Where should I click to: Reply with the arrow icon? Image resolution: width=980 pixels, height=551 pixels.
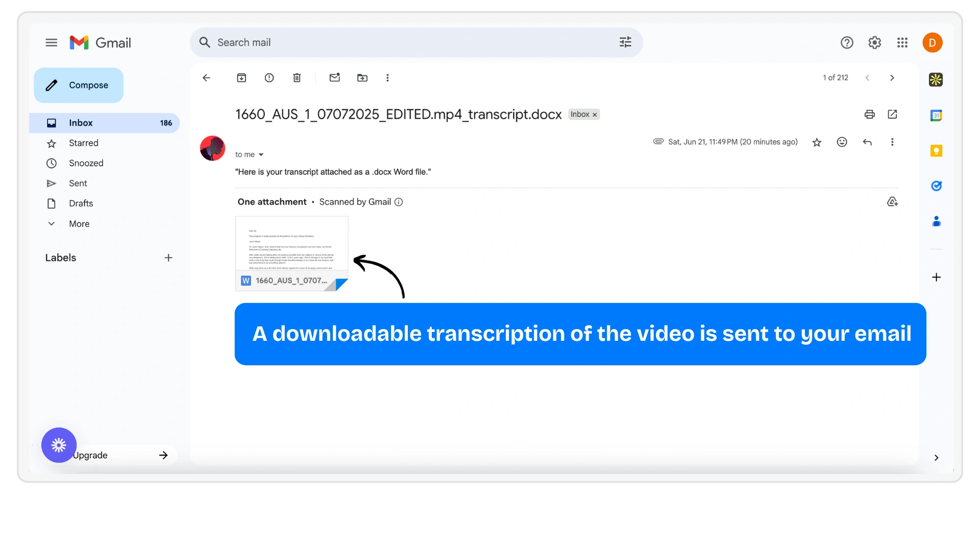867,142
